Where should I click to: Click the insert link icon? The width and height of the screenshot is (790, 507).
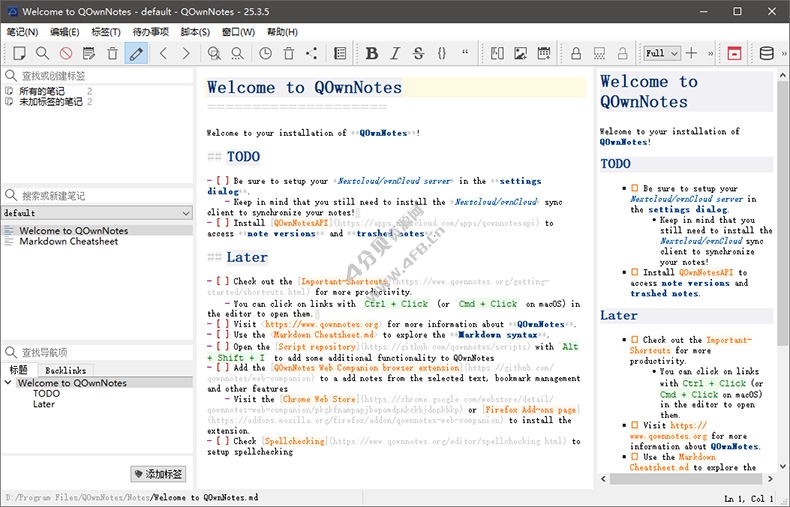pos(497,53)
